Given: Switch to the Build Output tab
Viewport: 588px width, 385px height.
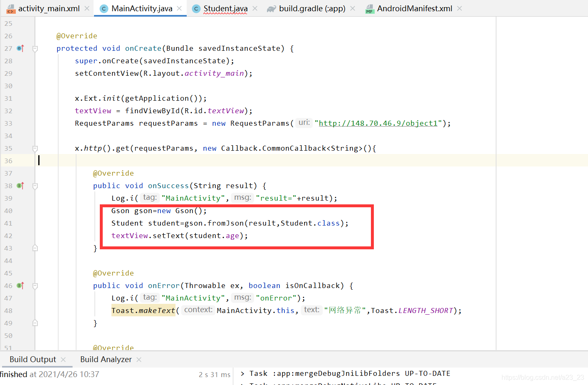Looking at the screenshot, I should 33,359.
